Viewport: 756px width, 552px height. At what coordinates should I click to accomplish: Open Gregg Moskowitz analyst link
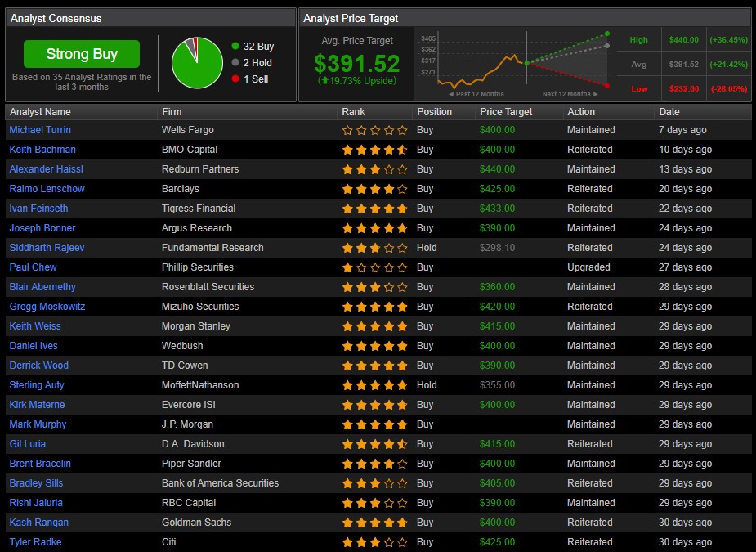pyautogui.click(x=47, y=307)
